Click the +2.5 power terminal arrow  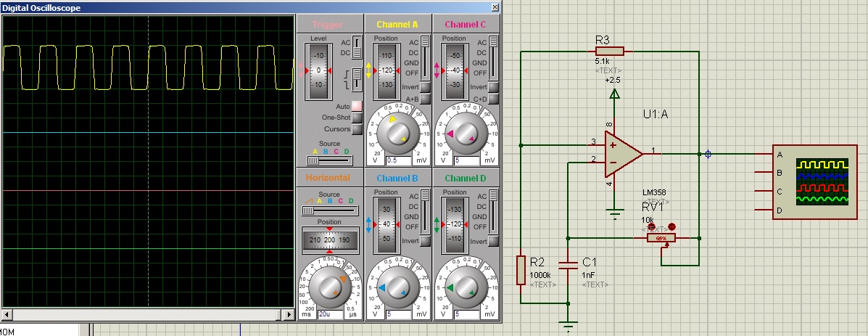click(x=614, y=94)
